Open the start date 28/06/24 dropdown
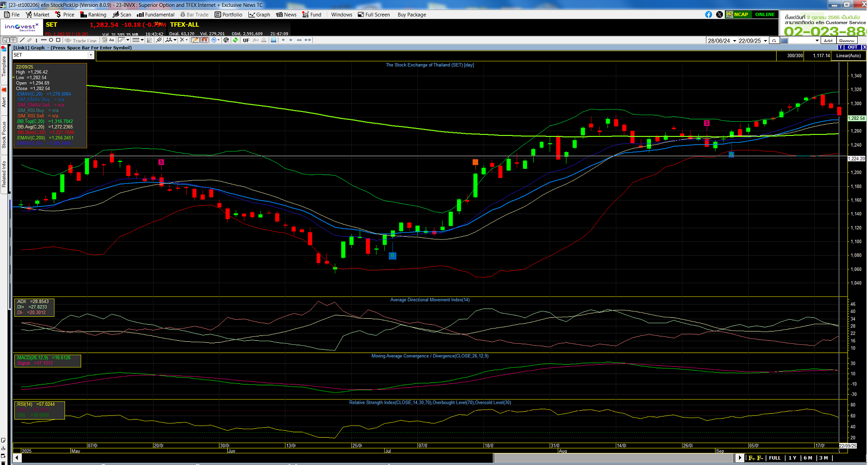Viewport: 868px width, 465px height. click(734, 41)
